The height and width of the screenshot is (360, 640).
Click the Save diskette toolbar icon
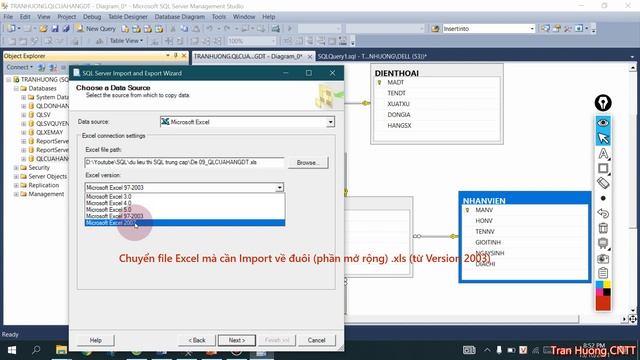55,29
